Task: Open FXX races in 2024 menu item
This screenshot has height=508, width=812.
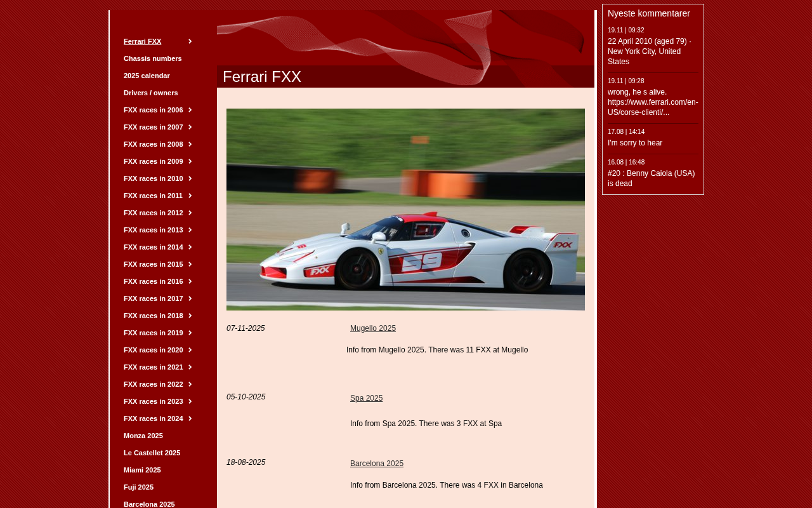Action: (x=153, y=418)
